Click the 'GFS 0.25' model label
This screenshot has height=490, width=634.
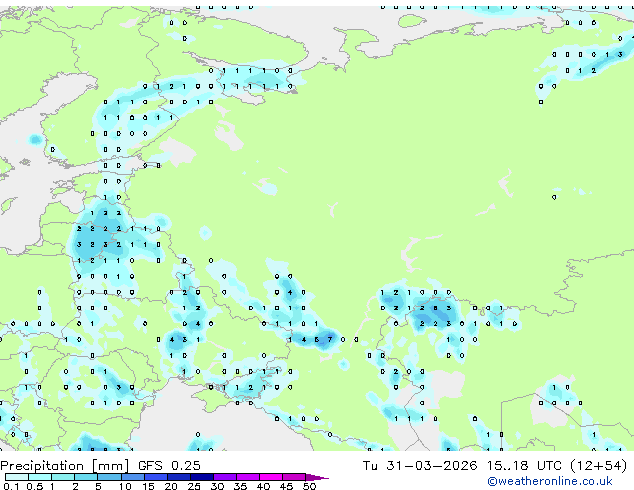[169, 465]
